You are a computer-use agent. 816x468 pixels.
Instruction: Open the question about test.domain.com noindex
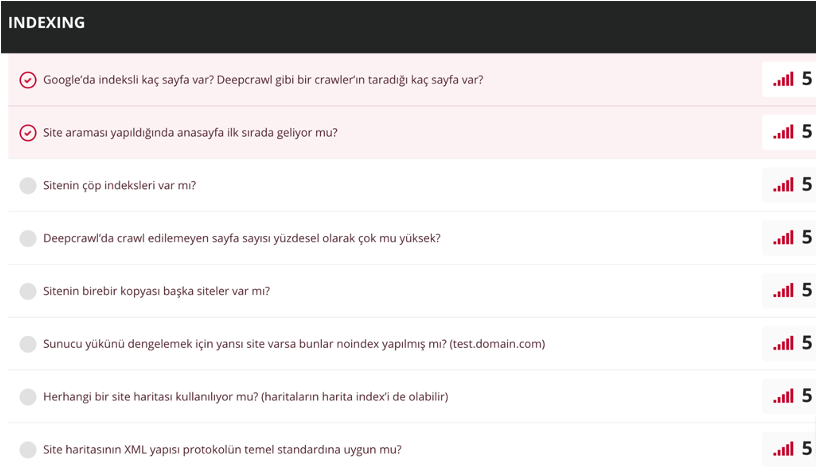tap(294, 344)
